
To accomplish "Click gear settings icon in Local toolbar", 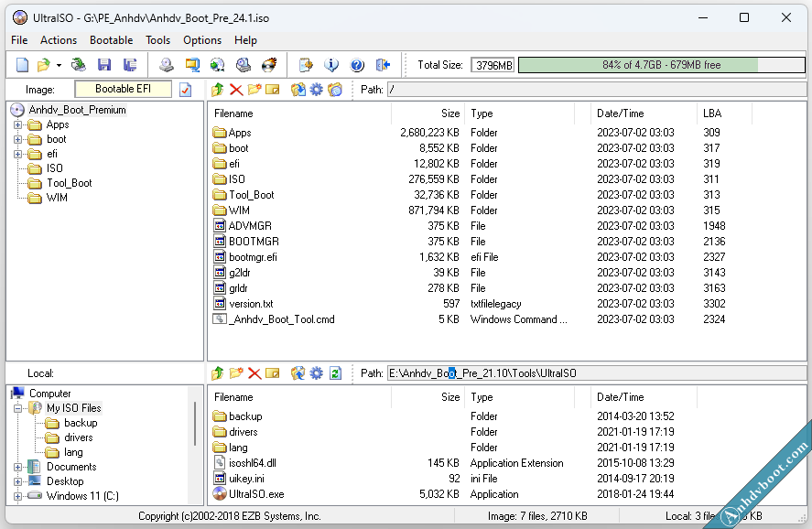I will [317, 373].
